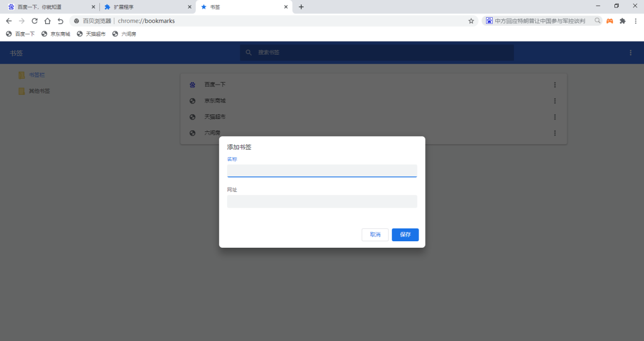Select 其他书签 folder in sidebar
This screenshot has width=644, height=341.
point(39,91)
